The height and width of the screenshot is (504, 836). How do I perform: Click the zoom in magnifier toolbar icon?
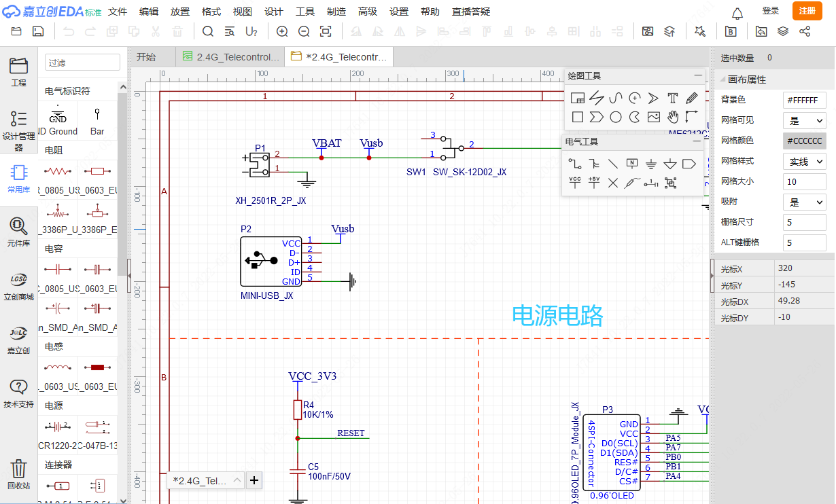tap(282, 31)
